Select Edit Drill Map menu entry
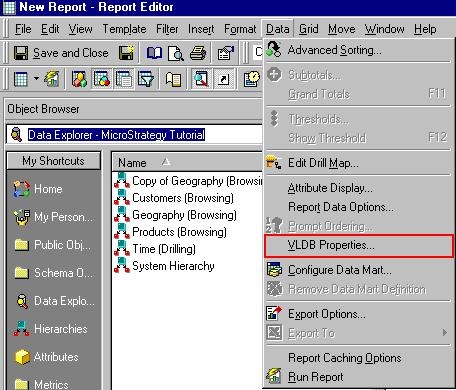 coord(358,163)
